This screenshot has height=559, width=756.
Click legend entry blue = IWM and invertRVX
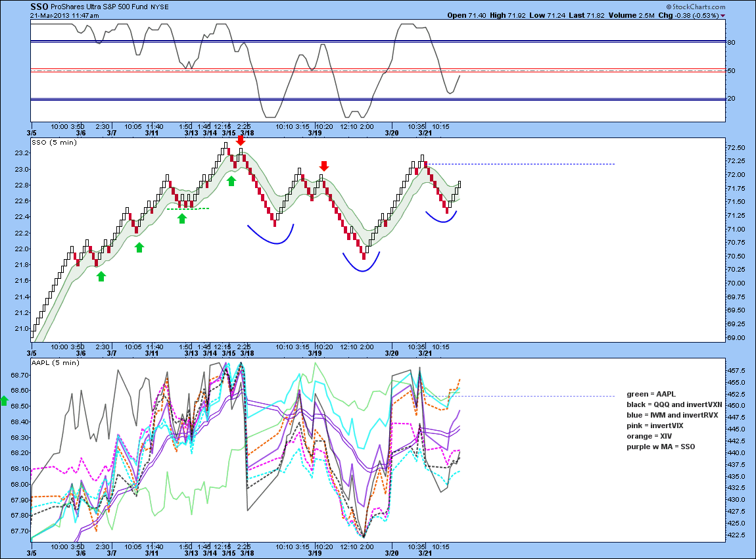[673, 415]
